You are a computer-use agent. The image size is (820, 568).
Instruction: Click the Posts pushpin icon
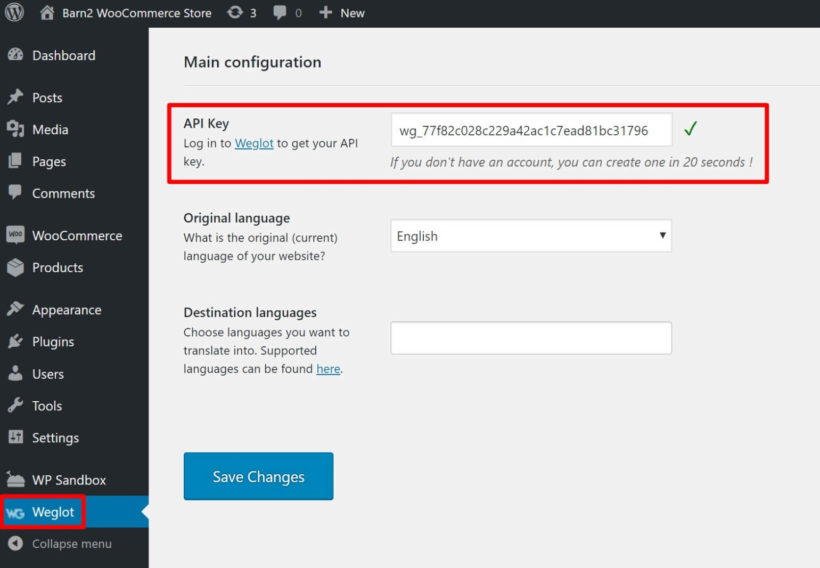(x=15, y=98)
